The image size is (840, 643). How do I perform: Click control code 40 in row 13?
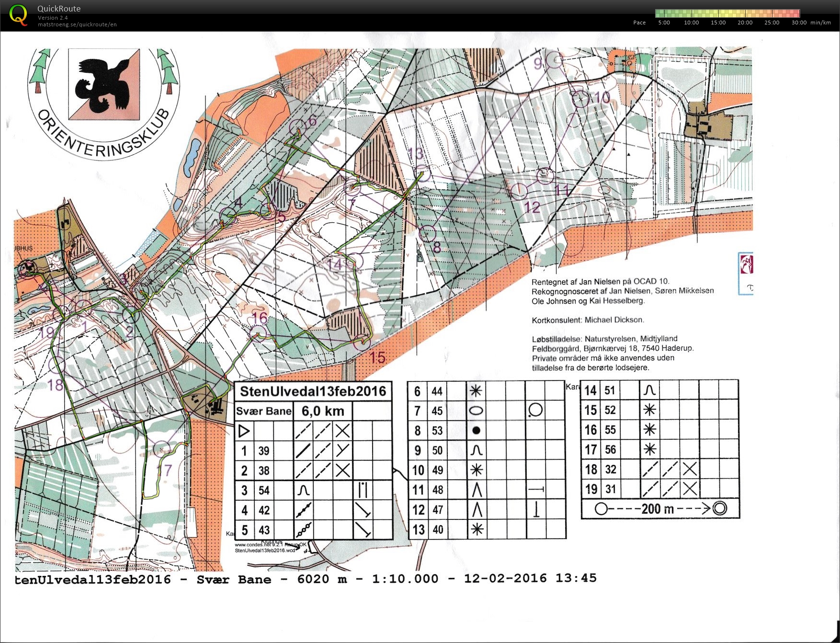click(x=438, y=529)
